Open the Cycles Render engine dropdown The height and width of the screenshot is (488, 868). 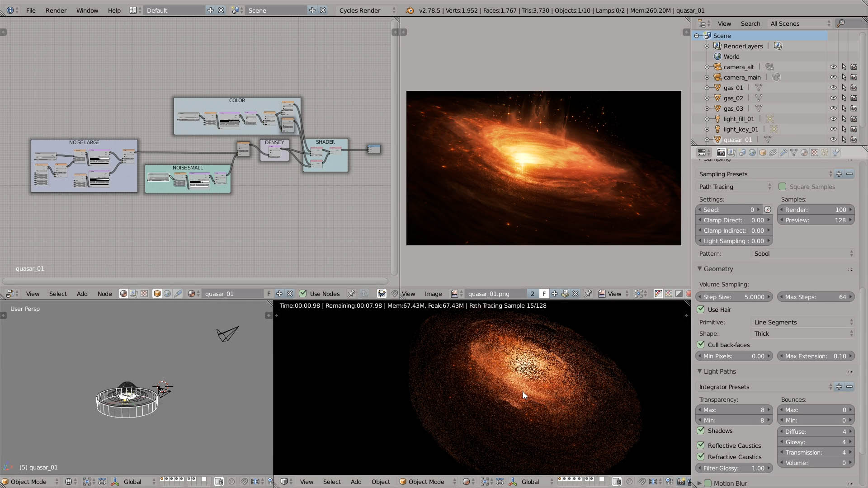click(x=367, y=10)
